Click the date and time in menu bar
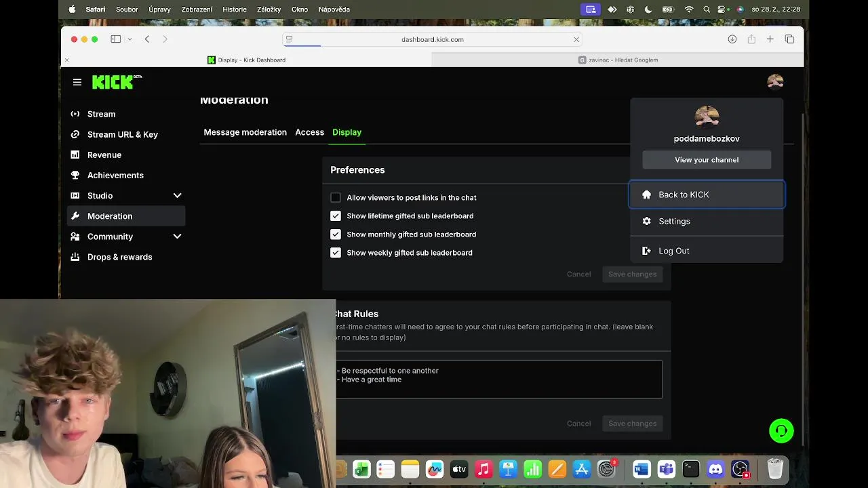The width and height of the screenshot is (868, 488). 776,9
